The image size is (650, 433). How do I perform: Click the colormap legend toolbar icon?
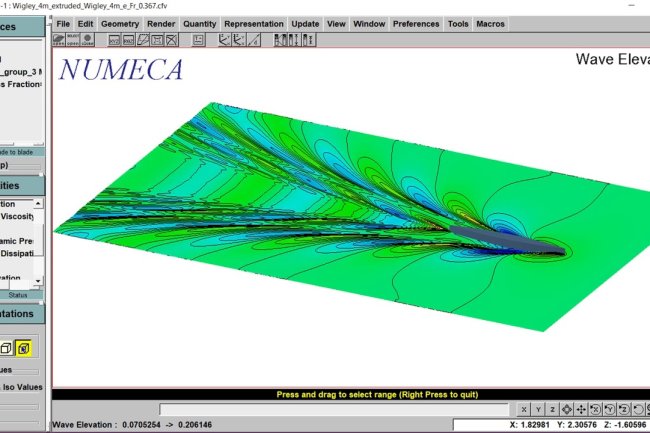point(199,40)
